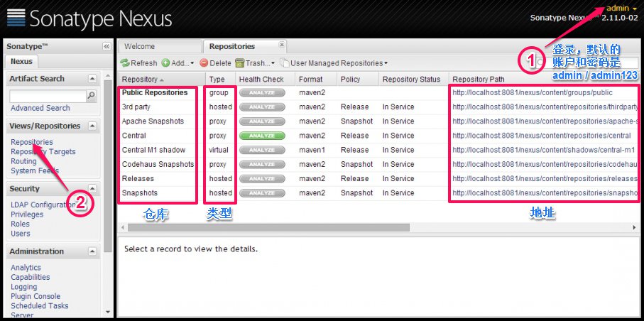The height and width of the screenshot is (321, 644).
Task: Open the admin user menu
Action: click(621, 9)
